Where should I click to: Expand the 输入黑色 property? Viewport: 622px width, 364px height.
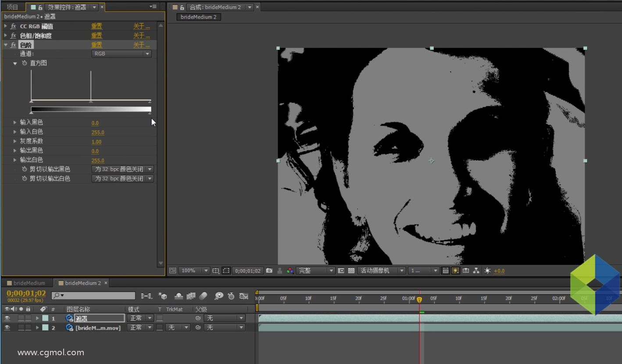click(15, 123)
